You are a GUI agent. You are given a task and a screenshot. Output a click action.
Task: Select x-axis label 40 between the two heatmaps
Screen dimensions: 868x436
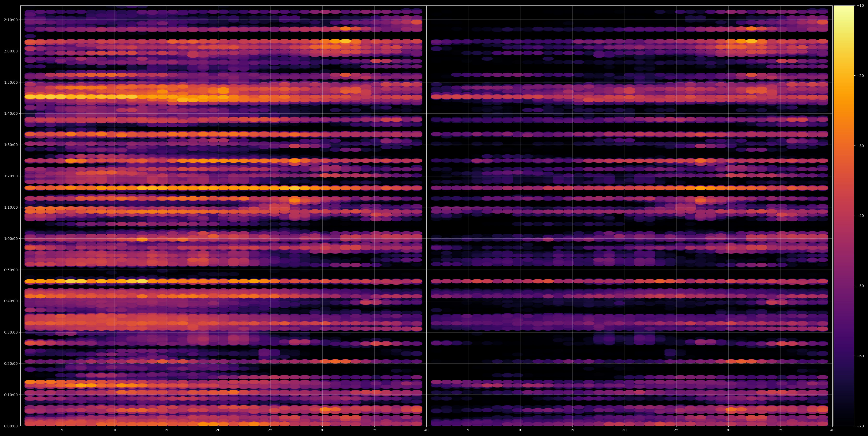426,430
